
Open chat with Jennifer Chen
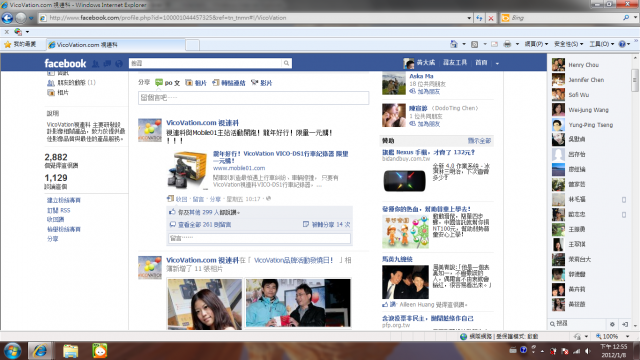(x=587, y=80)
